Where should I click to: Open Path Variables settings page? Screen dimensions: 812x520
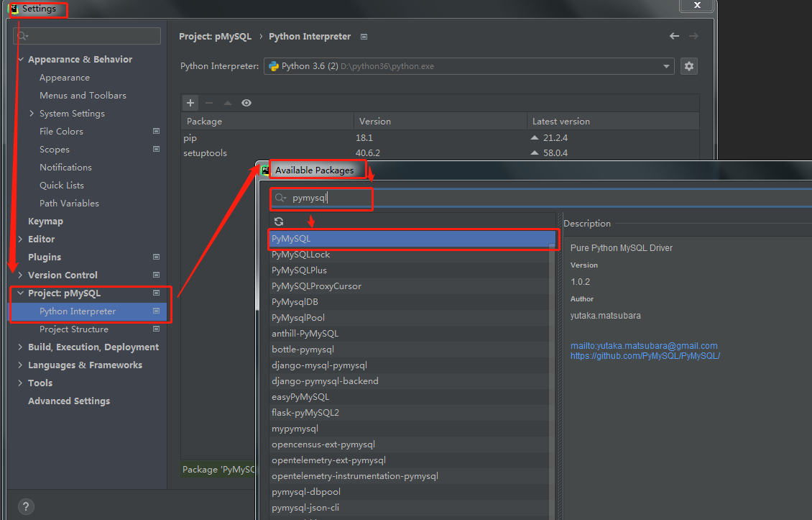(x=70, y=204)
